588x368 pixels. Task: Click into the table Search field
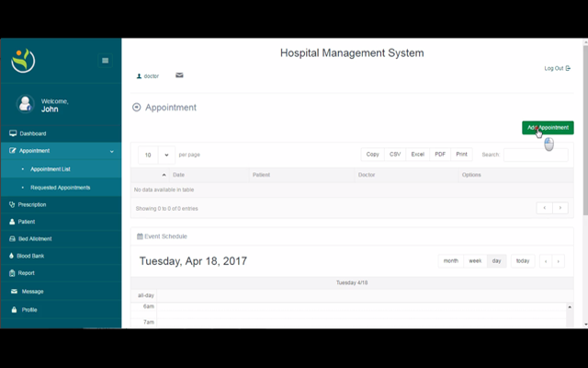(535, 155)
